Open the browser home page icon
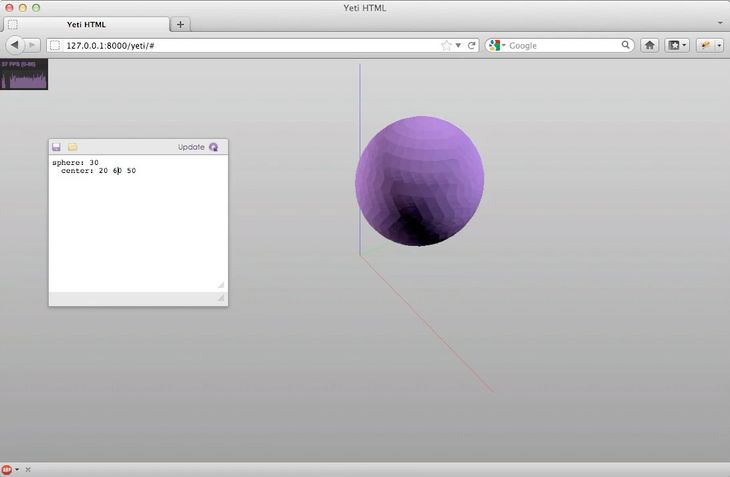The image size is (730, 477). [649, 45]
